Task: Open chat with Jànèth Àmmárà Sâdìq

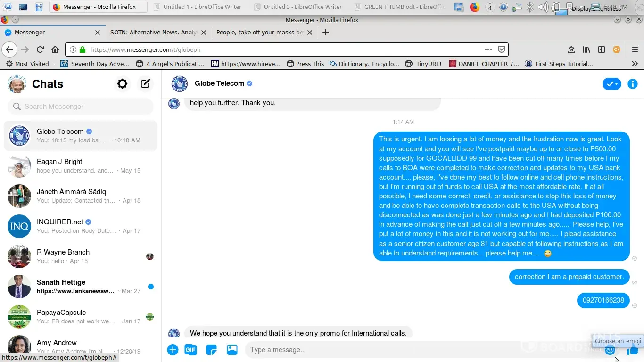Action: click(x=81, y=196)
